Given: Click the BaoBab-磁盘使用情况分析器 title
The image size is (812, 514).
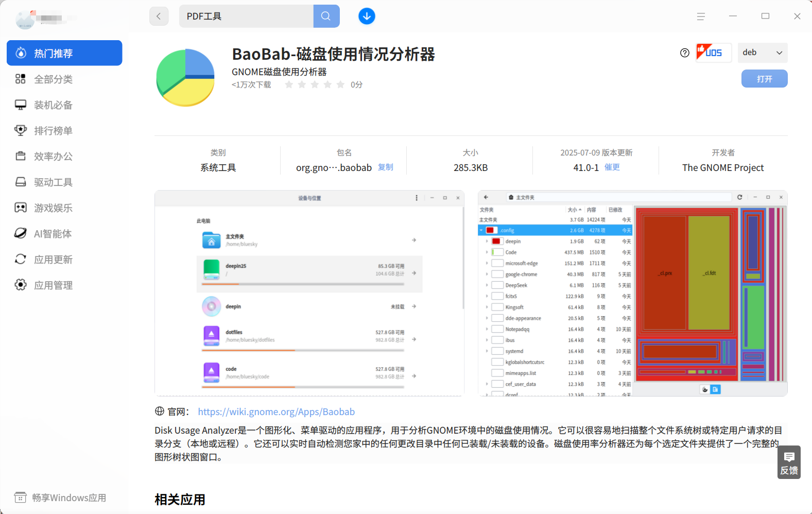Looking at the screenshot, I should point(333,54).
